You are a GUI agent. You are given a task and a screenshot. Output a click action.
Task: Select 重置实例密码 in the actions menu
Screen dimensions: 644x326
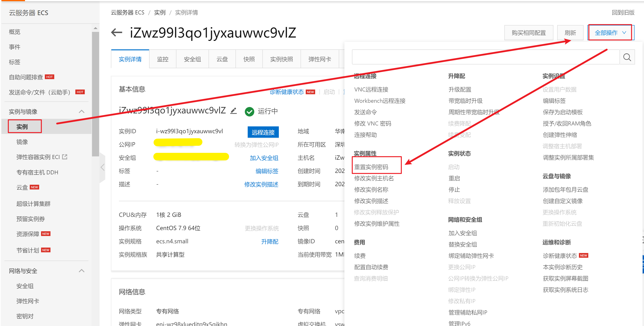tap(371, 167)
